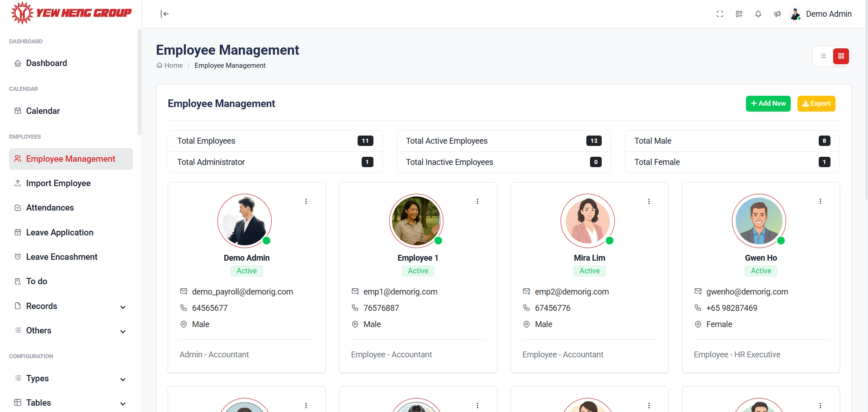Open the three-dot menu on Gwen Ho's card

click(x=821, y=201)
